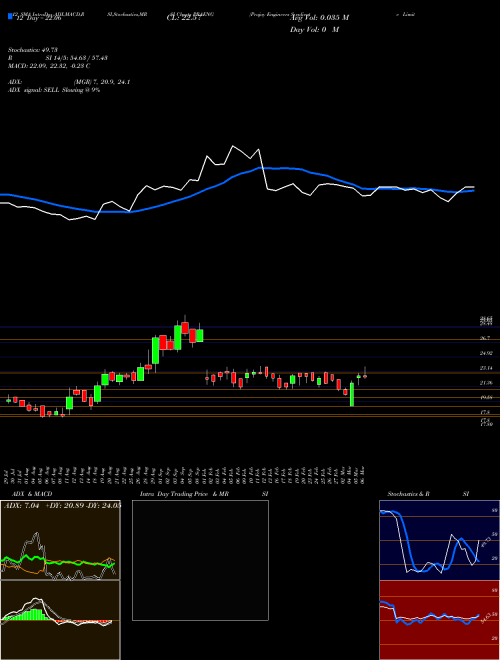The image size is (500, 660).
Task: Click the highest red candle at the price peak
Action: 185,328
